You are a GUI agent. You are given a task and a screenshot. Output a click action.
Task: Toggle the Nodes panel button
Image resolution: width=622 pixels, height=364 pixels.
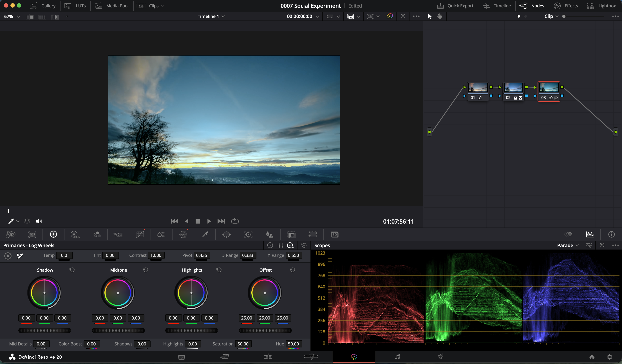coord(532,6)
